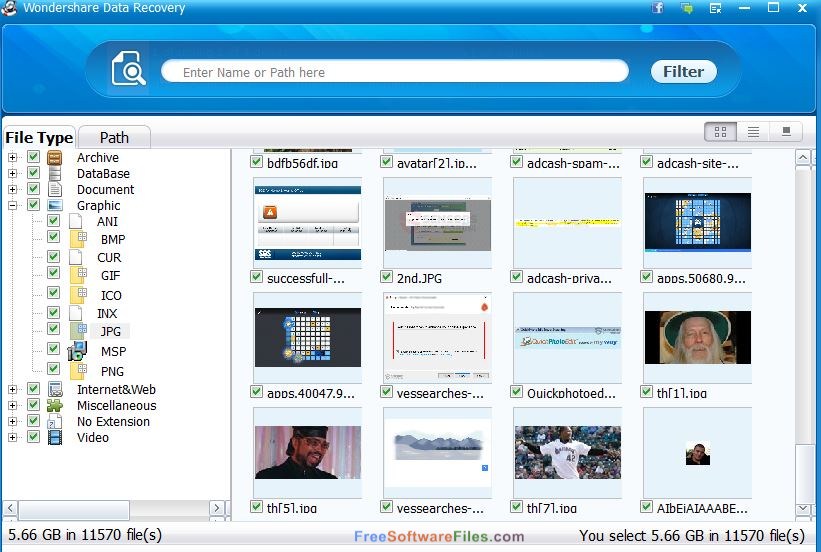Expand the Video tree node
The width and height of the screenshot is (821, 552).
point(13,437)
